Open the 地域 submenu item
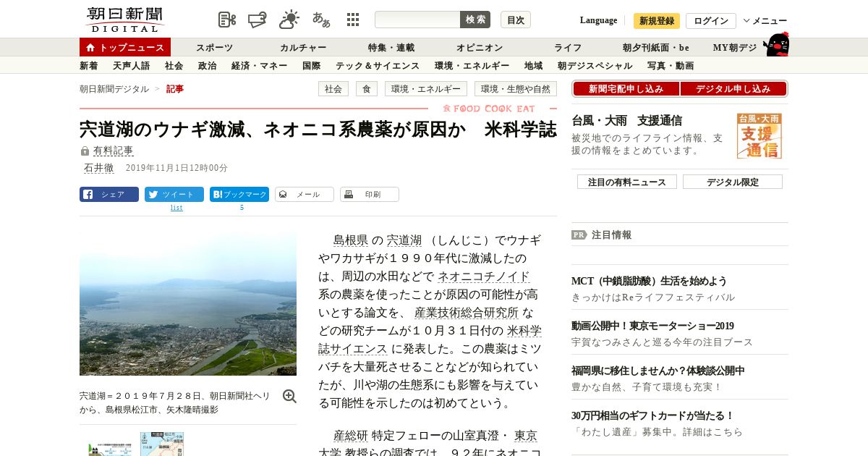 tap(534, 66)
